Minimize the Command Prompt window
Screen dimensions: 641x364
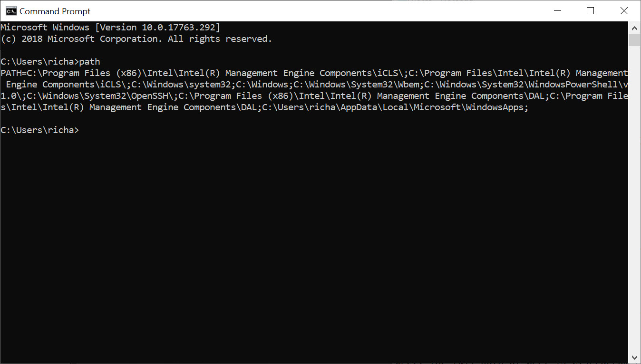pyautogui.click(x=557, y=10)
